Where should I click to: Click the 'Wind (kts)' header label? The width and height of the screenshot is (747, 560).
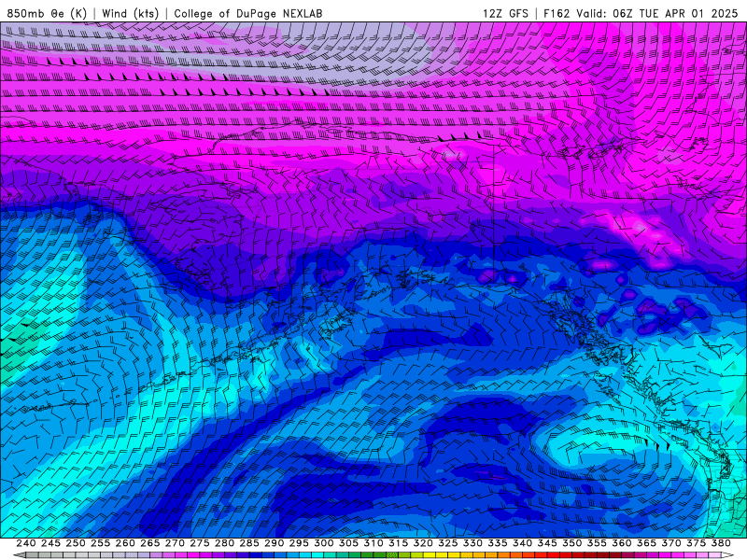[x=130, y=13]
